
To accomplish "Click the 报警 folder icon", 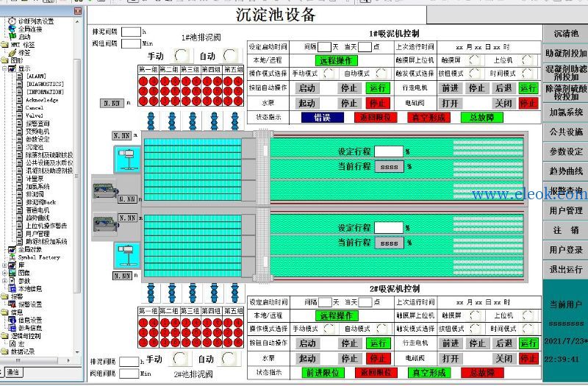I will [x=4, y=296].
